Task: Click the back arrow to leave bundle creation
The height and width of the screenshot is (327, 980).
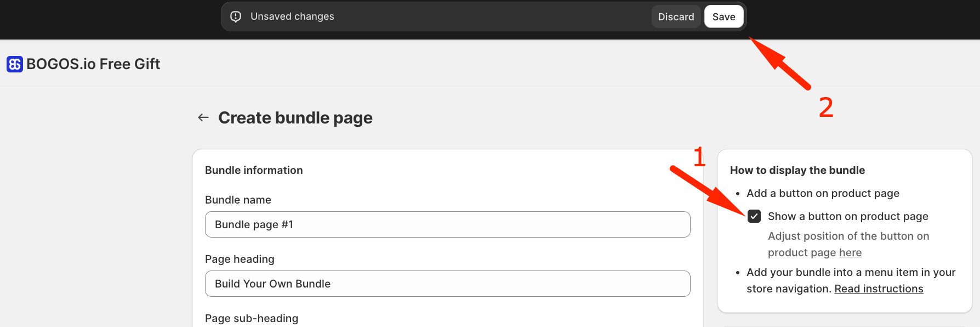Action: pyautogui.click(x=202, y=117)
